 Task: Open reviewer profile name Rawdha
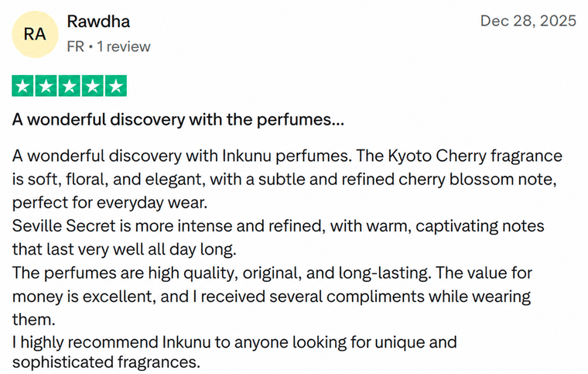98,22
